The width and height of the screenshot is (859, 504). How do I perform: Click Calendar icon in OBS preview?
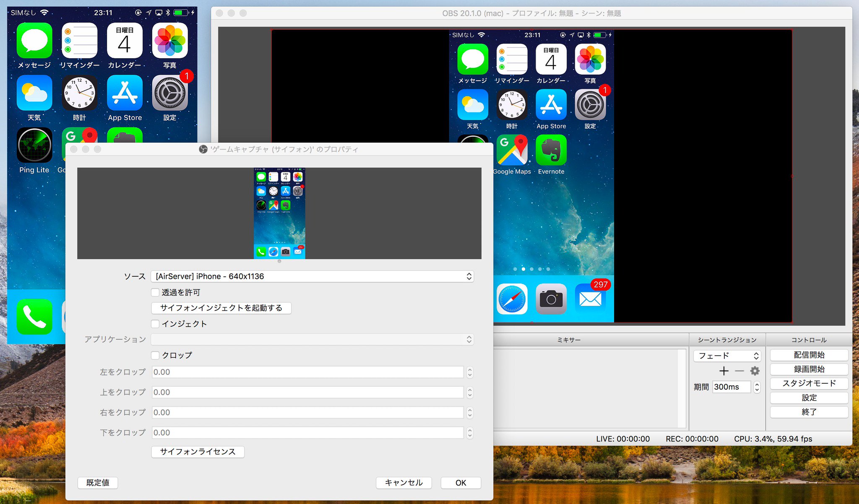pos(551,59)
